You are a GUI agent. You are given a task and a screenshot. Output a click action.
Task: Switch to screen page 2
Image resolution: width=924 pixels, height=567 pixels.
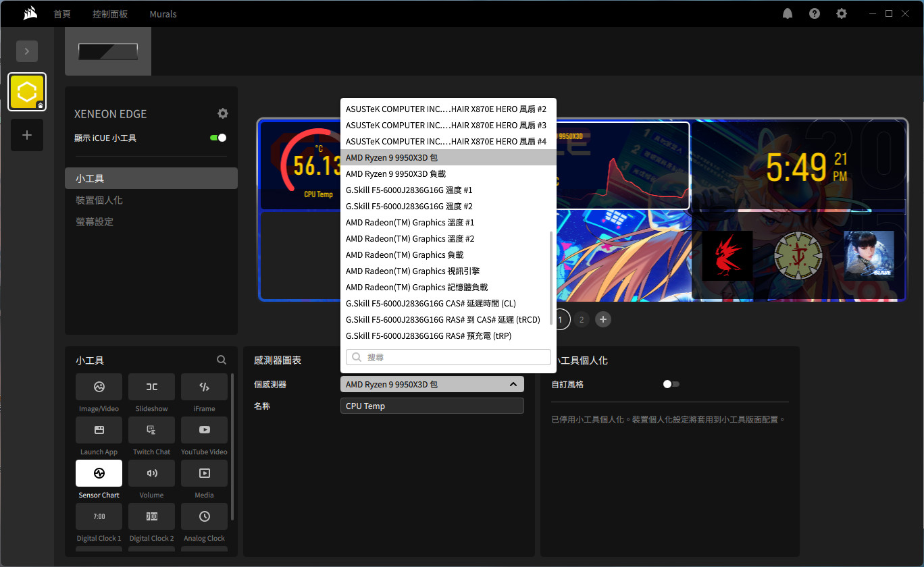pyautogui.click(x=582, y=319)
